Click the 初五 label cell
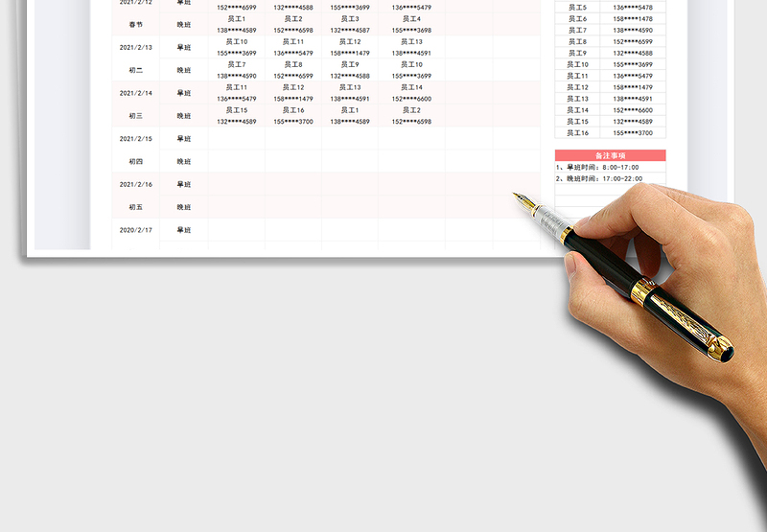 coord(135,207)
